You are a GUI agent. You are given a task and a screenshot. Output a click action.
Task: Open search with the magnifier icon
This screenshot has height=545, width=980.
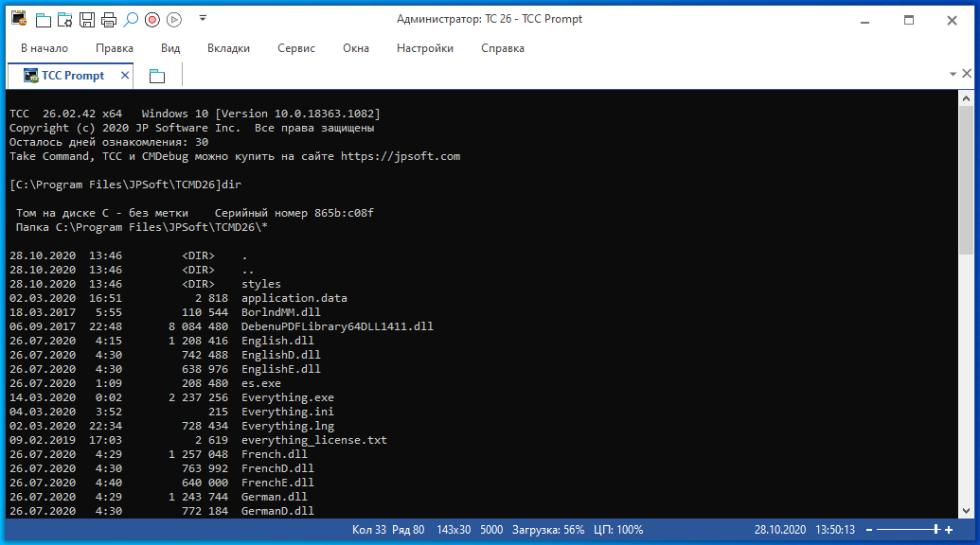(131, 19)
